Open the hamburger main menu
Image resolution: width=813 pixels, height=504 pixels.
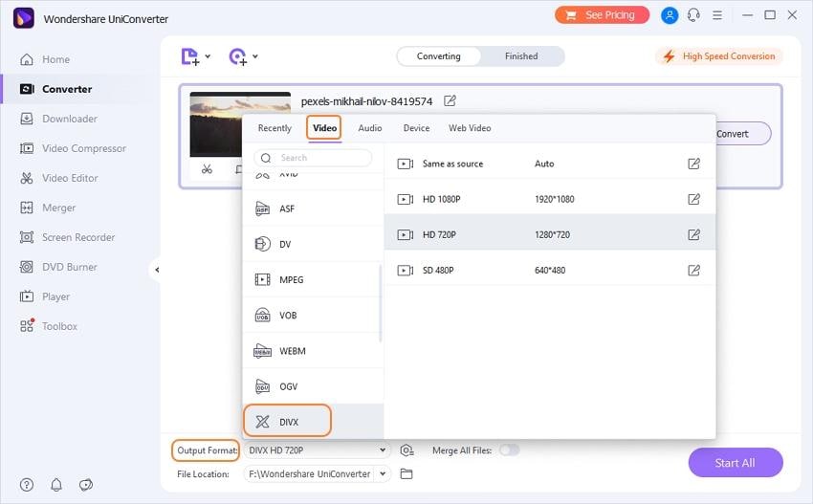coord(717,15)
